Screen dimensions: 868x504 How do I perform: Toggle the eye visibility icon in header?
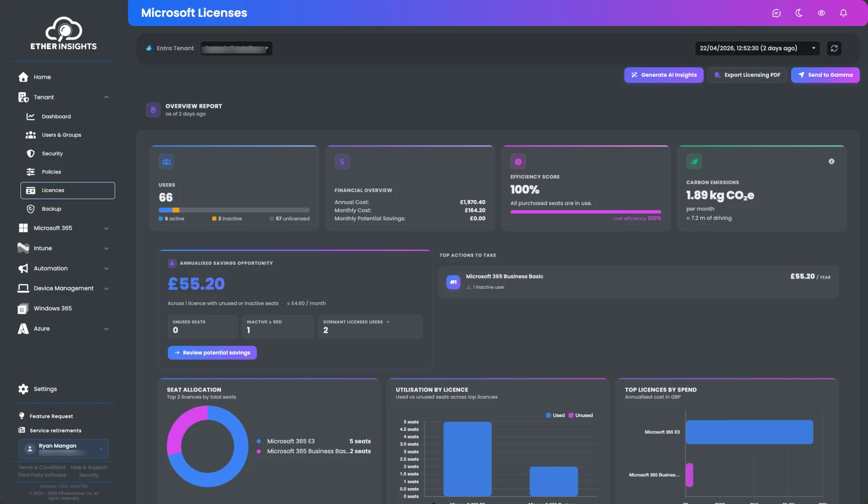[821, 13]
